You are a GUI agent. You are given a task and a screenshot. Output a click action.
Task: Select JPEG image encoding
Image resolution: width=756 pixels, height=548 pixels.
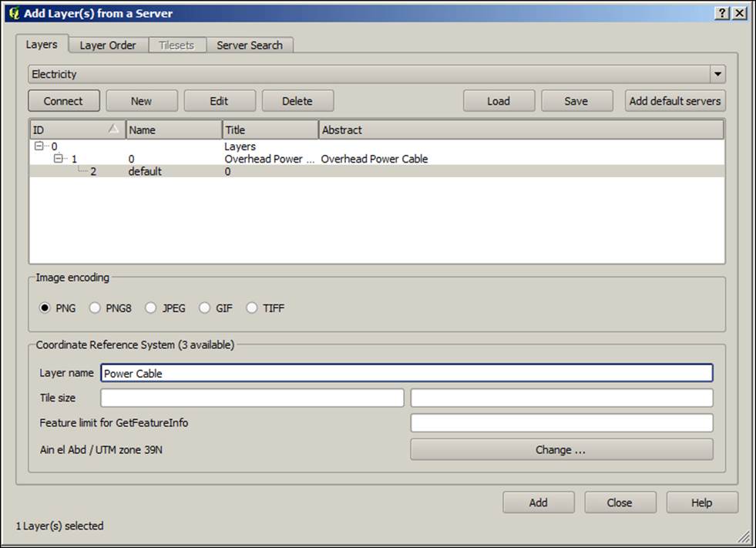(151, 308)
